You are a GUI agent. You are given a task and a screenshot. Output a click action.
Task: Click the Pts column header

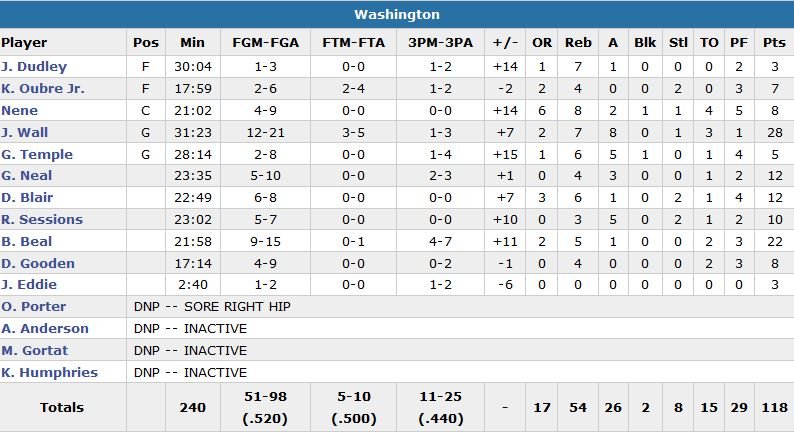tap(773, 43)
